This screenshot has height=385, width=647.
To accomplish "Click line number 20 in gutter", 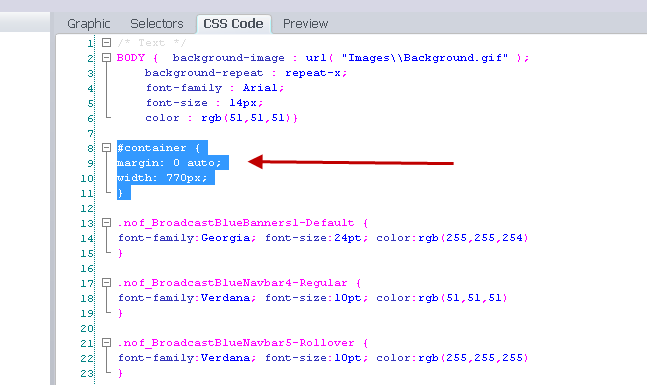I will (x=87, y=328).
